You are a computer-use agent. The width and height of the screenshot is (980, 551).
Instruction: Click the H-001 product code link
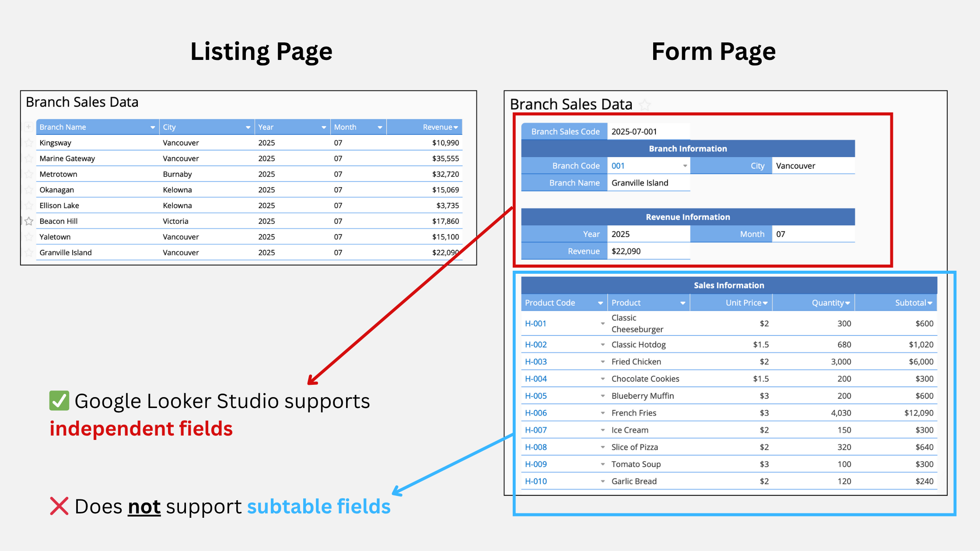tap(535, 324)
